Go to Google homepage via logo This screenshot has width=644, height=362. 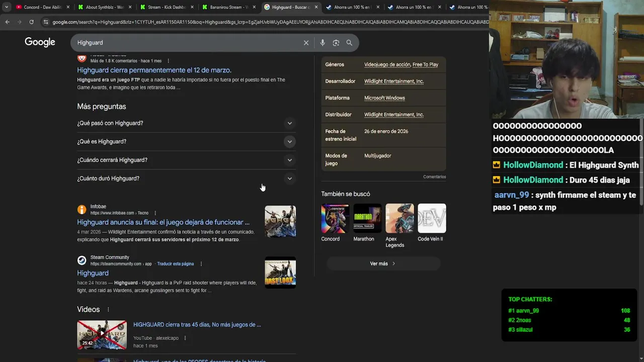coord(40,42)
